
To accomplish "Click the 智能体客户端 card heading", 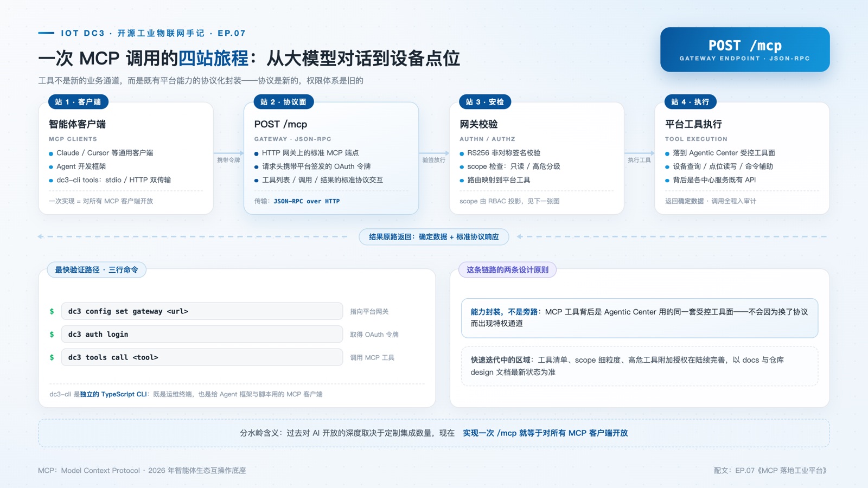I will 77,124.
